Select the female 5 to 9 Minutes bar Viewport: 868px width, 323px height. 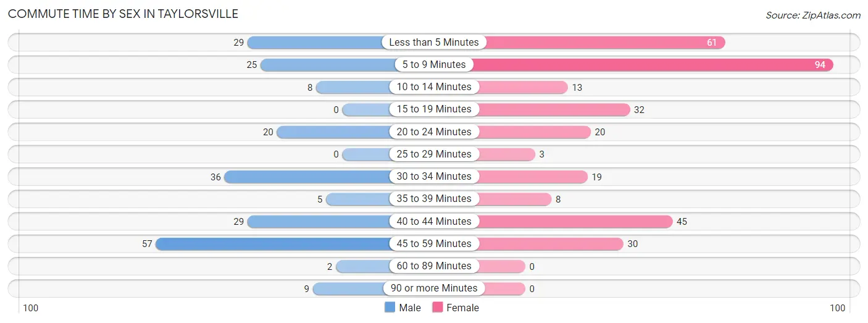[x=653, y=65]
